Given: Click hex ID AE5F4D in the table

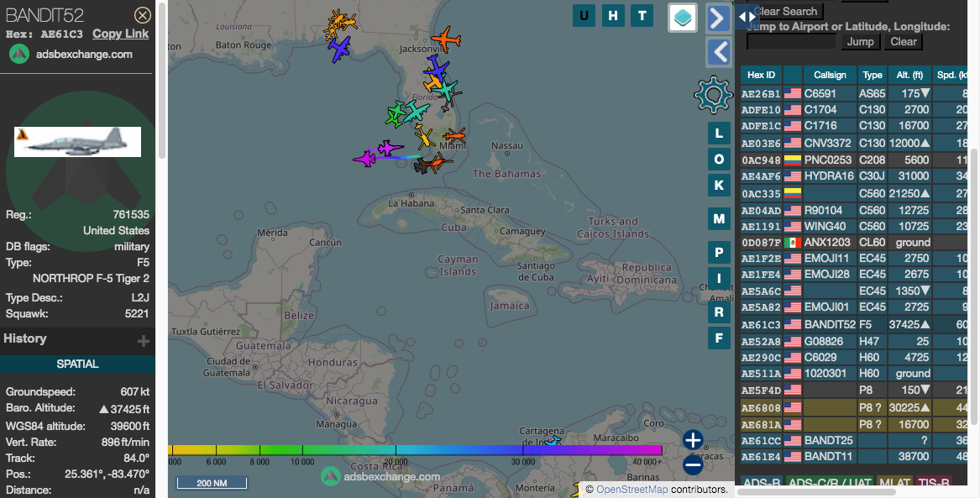Looking at the screenshot, I should (761, 391).
